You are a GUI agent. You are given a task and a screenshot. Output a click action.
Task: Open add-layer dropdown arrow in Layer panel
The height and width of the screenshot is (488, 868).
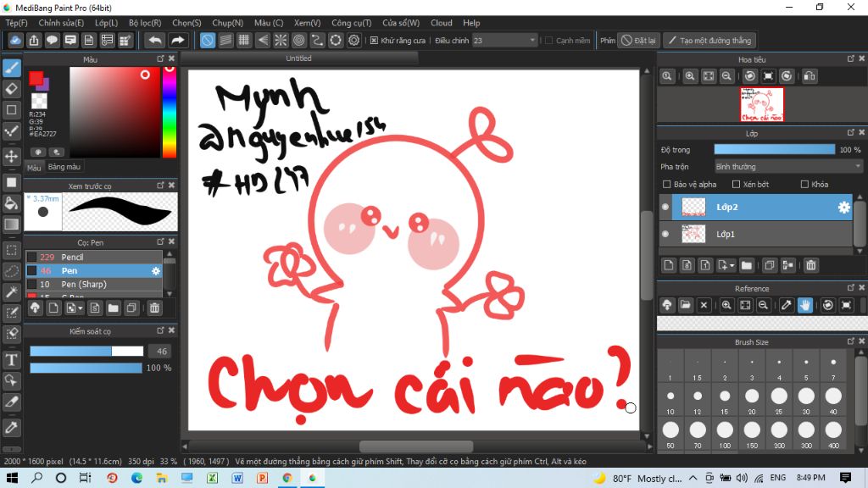732,266
